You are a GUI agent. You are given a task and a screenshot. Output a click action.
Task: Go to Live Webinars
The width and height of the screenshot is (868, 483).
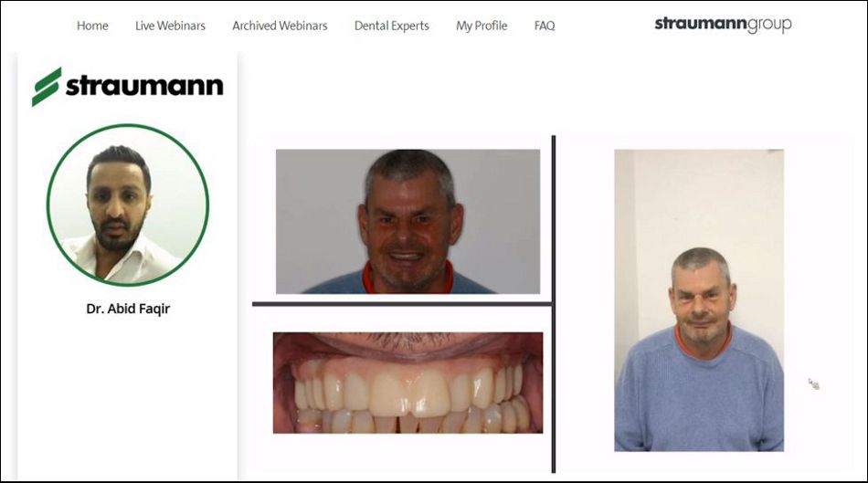[x=170, y=26]
